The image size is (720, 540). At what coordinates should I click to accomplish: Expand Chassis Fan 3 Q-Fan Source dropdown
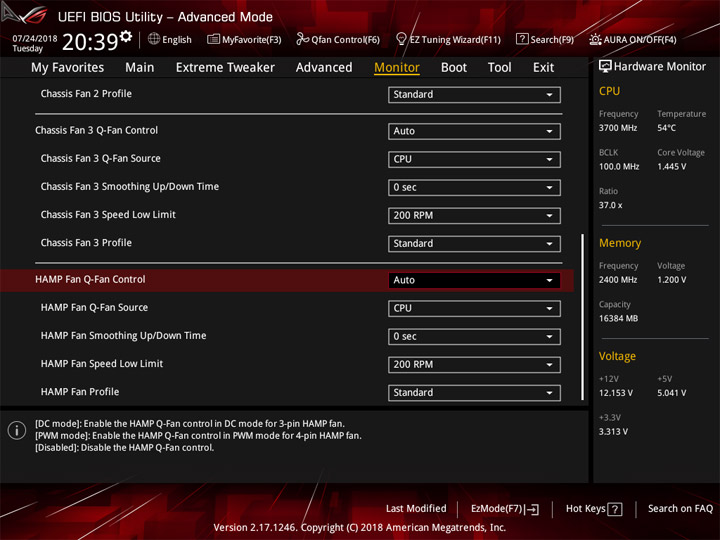click(x=474, y=159)
